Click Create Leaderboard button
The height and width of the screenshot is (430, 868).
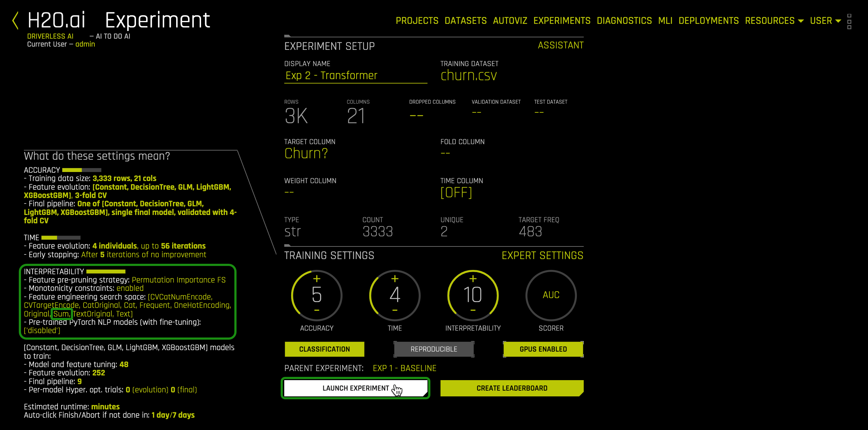[512, 388]
